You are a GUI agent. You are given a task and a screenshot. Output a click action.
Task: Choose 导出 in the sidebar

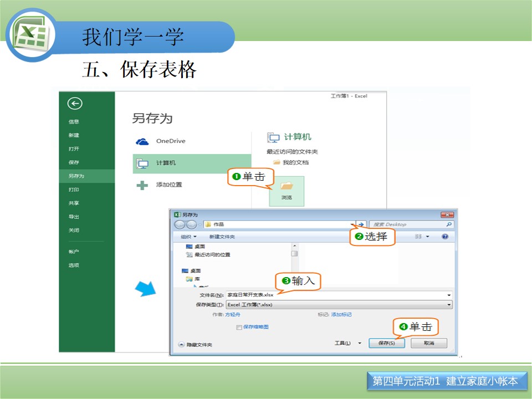[74, 217]
